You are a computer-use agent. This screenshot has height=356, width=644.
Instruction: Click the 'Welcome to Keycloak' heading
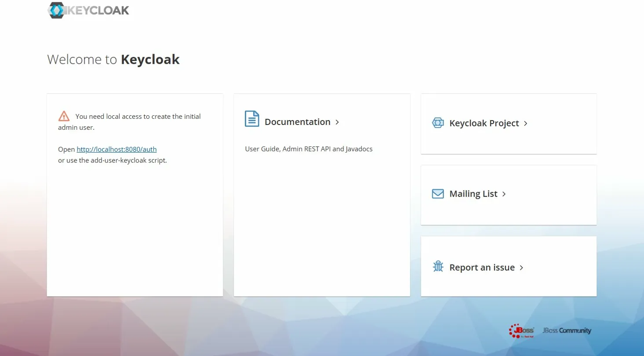click(113, 59)
